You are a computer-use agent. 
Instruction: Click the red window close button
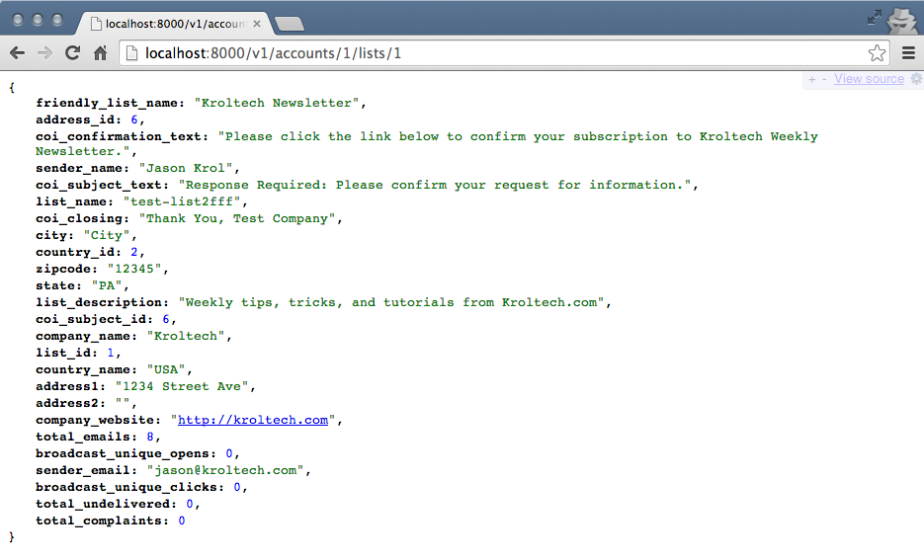coord(18,20)
